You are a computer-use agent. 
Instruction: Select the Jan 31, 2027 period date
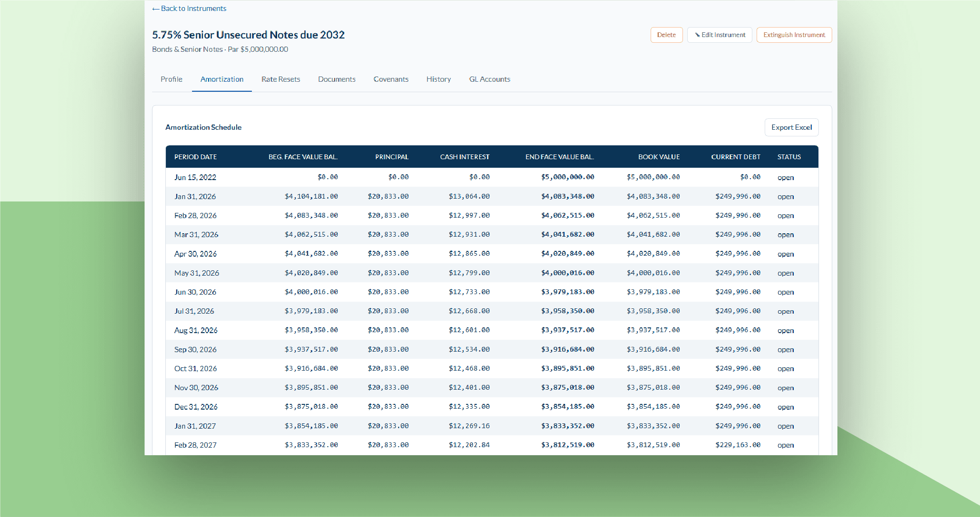click(195, 426)
